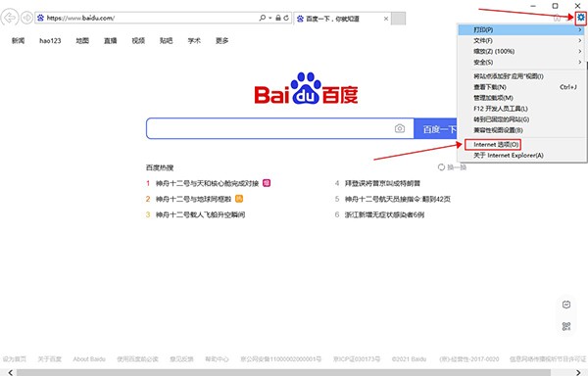The width and height of the screenshot is (588, 376).
Task: Open the 缩放(Z) (100%) submenu
Action: coord(521,51)
